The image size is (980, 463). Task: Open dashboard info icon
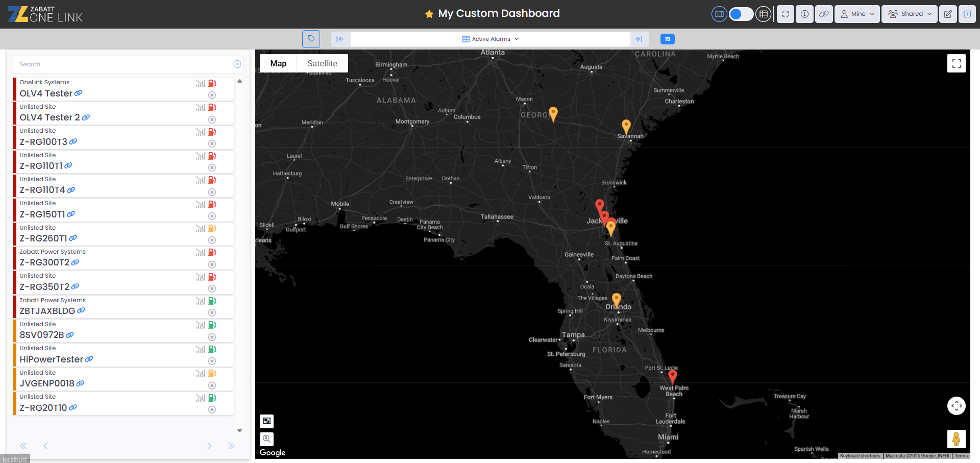coord(804,14)
